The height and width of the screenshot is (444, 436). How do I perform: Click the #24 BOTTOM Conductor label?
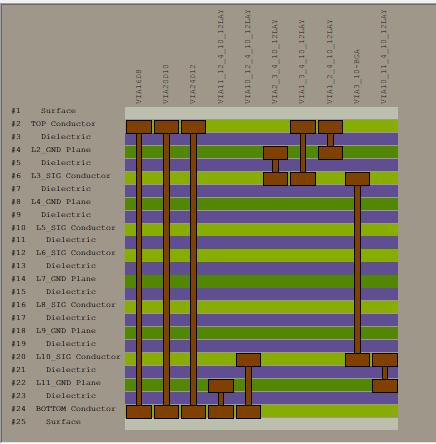63,409
